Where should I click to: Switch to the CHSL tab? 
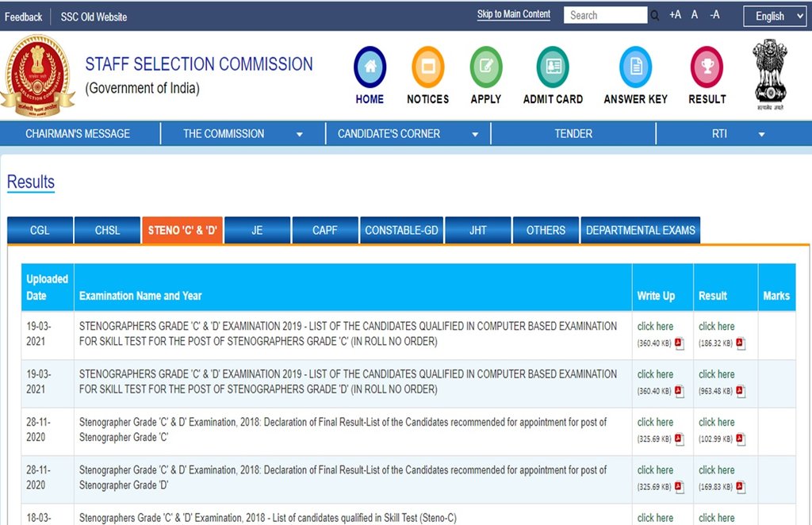pyautogui.click(x=107, y=230)
